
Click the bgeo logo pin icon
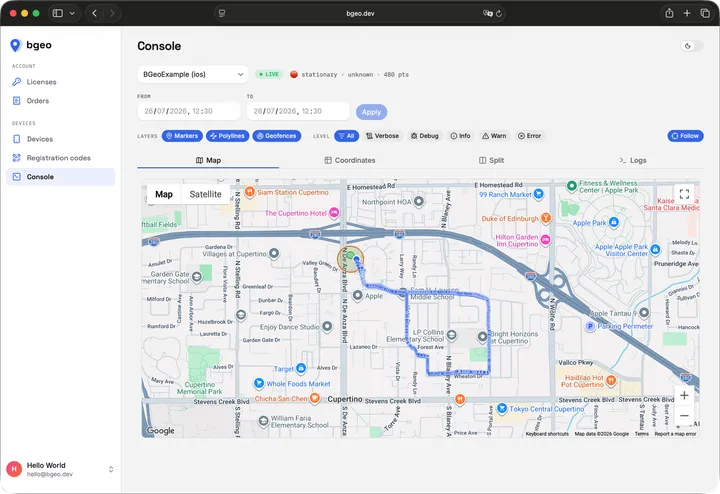pos(16,45)
